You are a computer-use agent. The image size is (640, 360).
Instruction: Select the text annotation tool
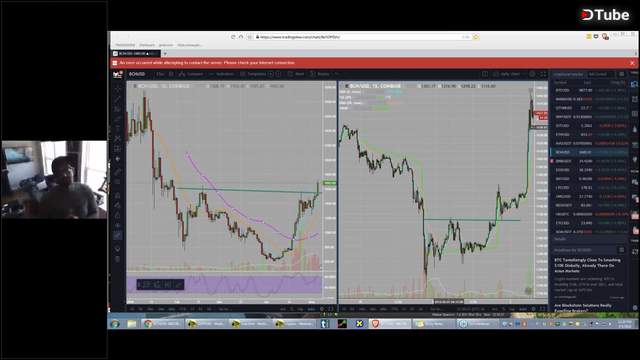coord(118,129)
